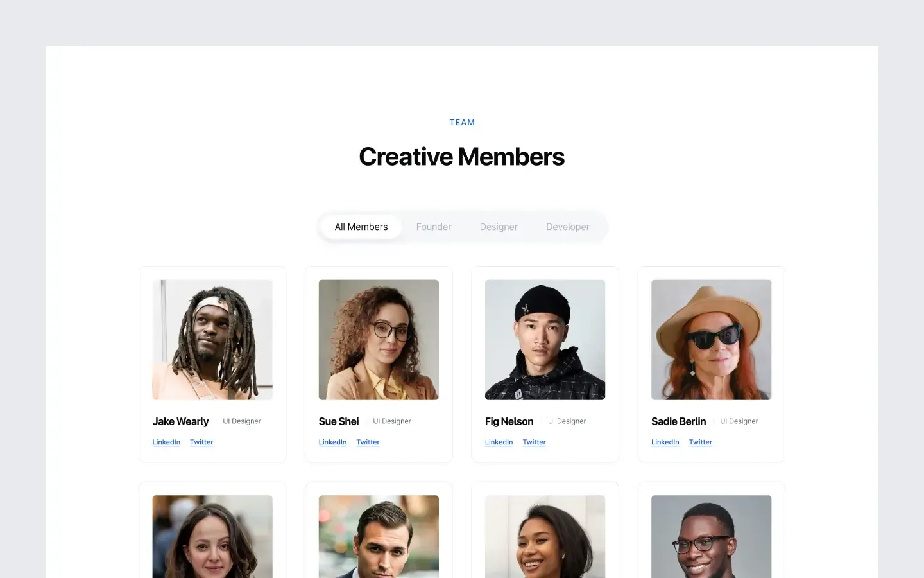Select Fig Nelson's portrait photo
Screen dimensions: 924x578
pyautogui.click(x=545, y=340)
